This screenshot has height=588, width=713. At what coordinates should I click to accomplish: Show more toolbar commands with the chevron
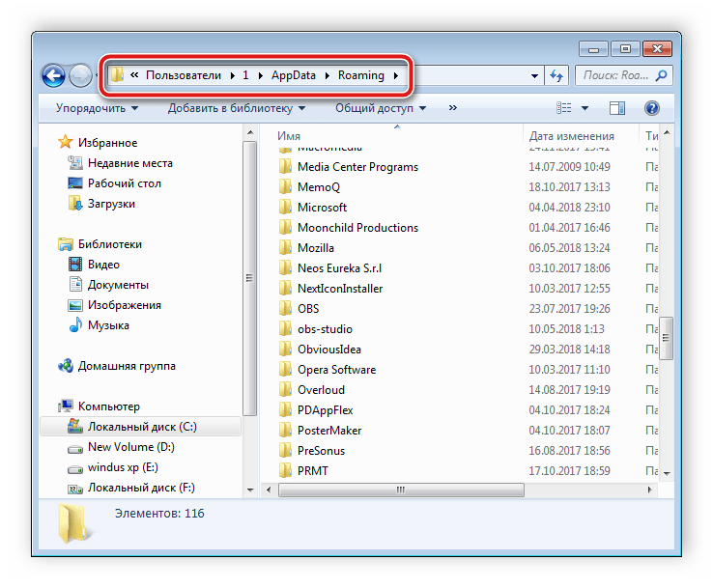pyautogui.click(x=452, y=108)
